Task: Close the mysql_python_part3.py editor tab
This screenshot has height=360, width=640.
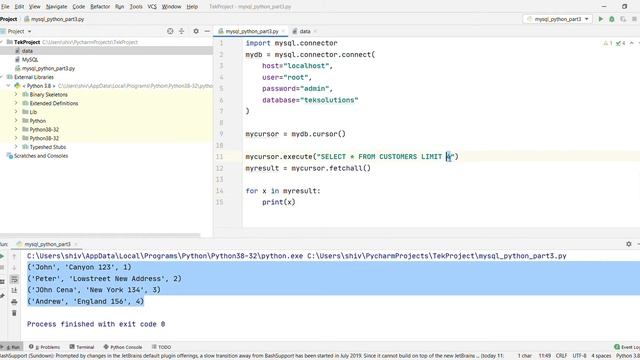Action: coord(283,31)
